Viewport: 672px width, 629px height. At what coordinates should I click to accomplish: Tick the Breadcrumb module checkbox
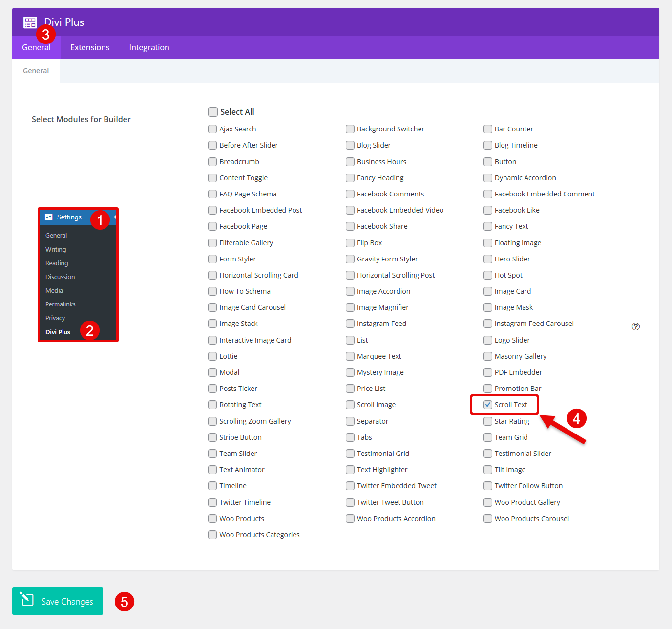click(212, 162)
